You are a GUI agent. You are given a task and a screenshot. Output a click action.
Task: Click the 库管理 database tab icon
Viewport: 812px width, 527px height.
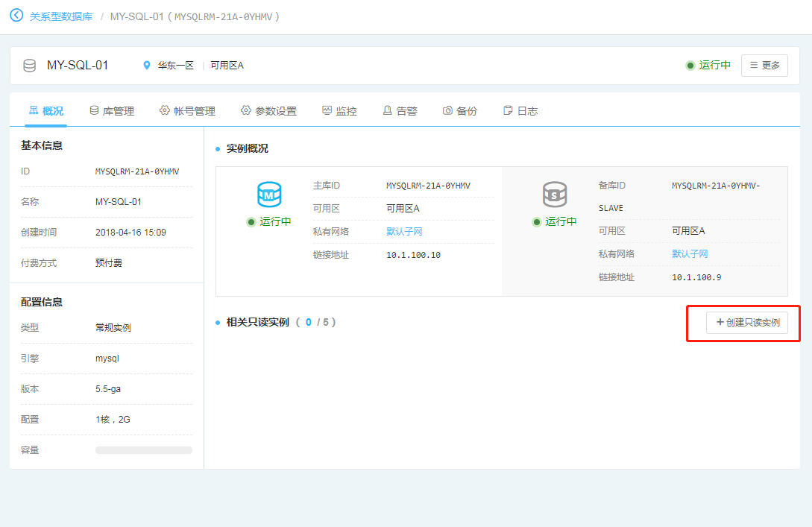[94, 110]
